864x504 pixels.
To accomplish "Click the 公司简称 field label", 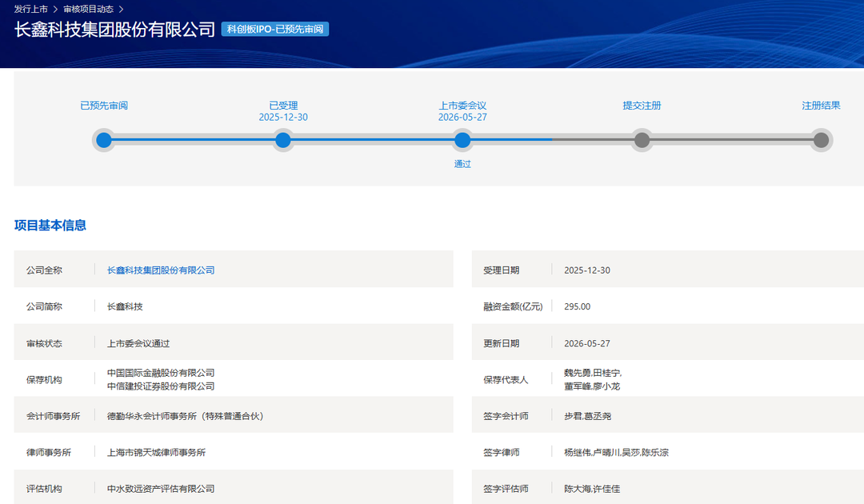I will [44, 306].
